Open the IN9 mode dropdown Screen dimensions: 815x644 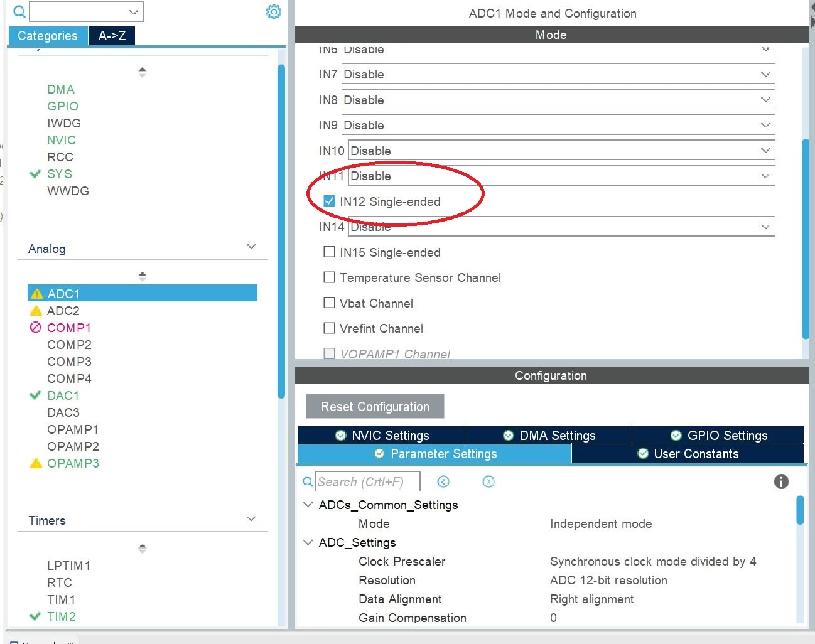coord(558,125)
